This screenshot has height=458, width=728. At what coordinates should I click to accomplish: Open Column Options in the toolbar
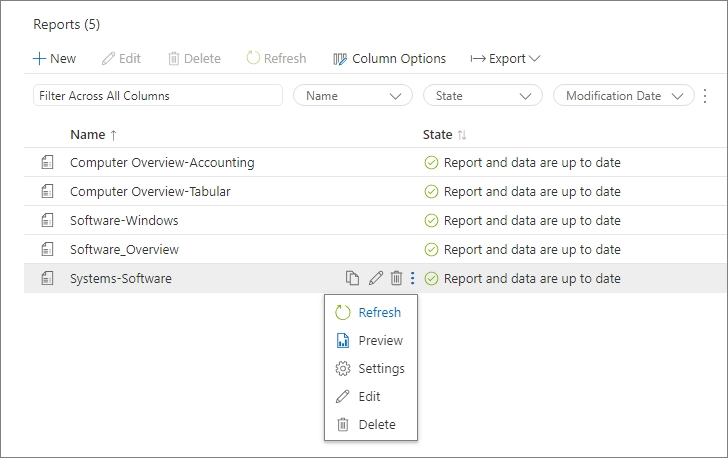(x=389, y=58)
